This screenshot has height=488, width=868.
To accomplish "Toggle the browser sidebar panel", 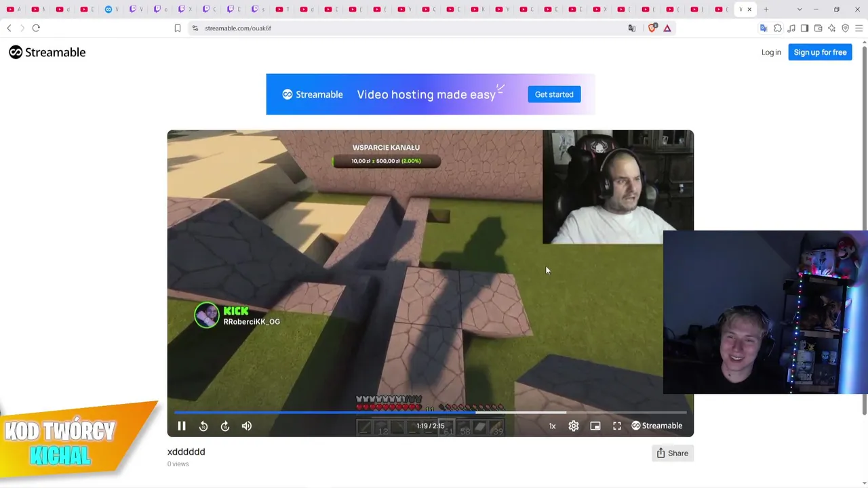I will click(x=805, y=28).
